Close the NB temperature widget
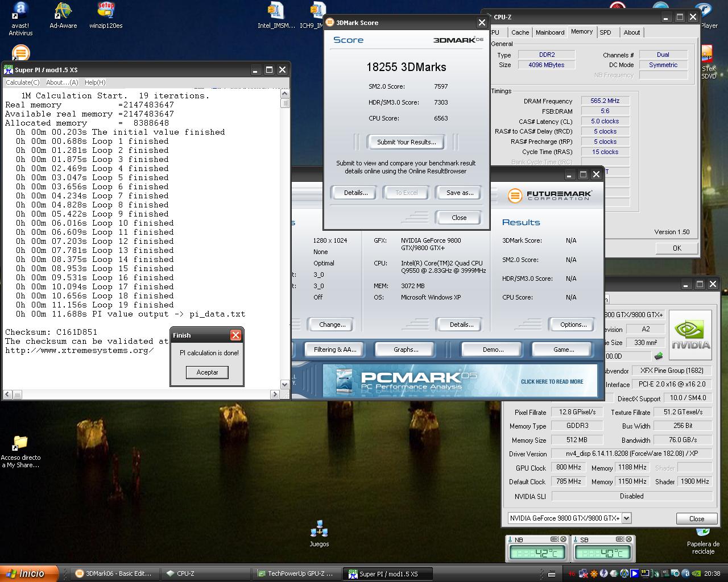Screen dimensions: 728x582 563,539
